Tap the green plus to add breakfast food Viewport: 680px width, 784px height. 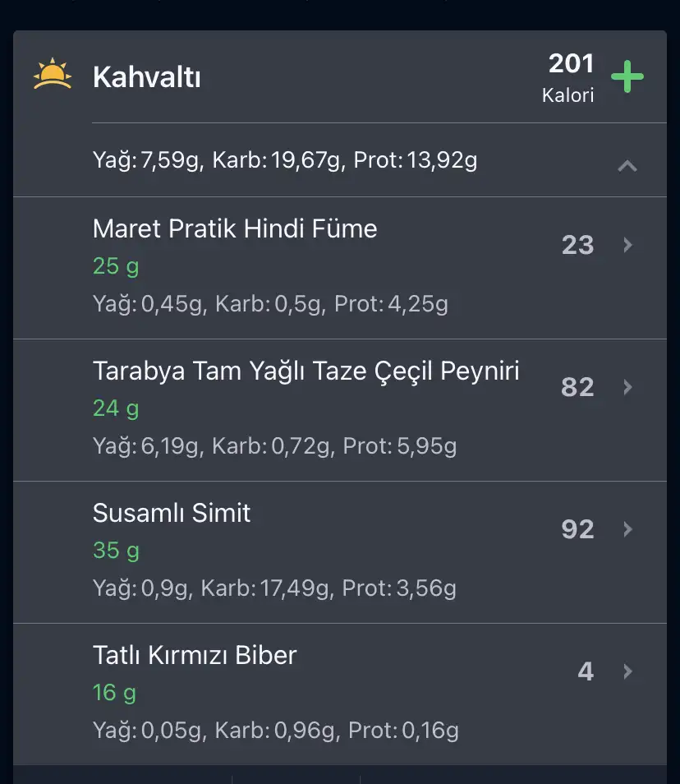(627, 76)
